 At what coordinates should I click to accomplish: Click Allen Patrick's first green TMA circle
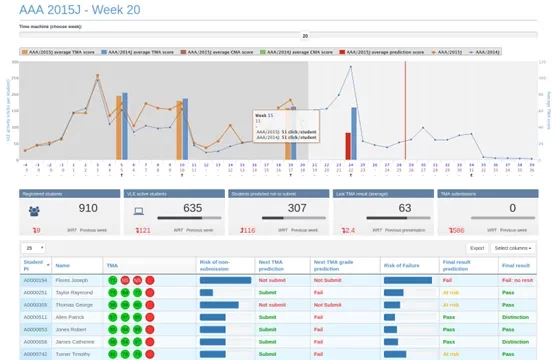[113, 317]
